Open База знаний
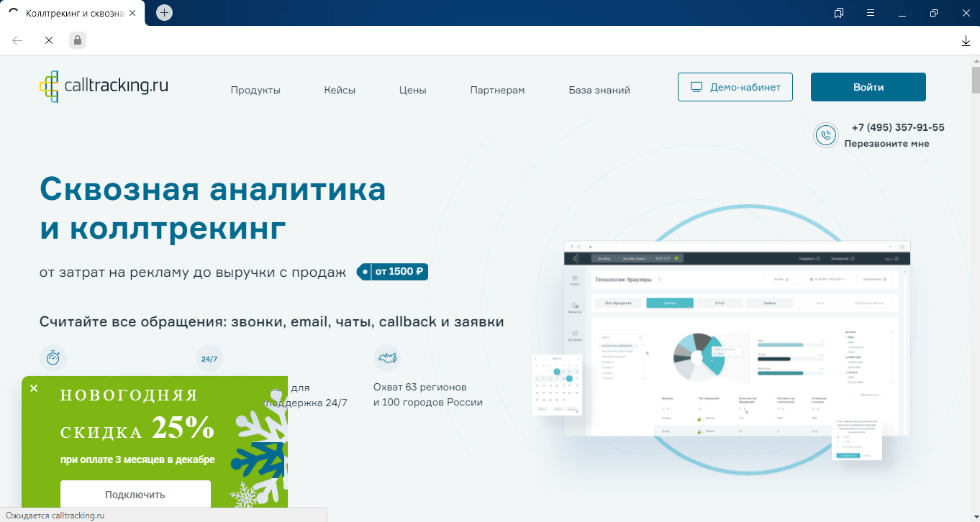The height and width of the screenshot is (522, 980). tap(599, 90)
